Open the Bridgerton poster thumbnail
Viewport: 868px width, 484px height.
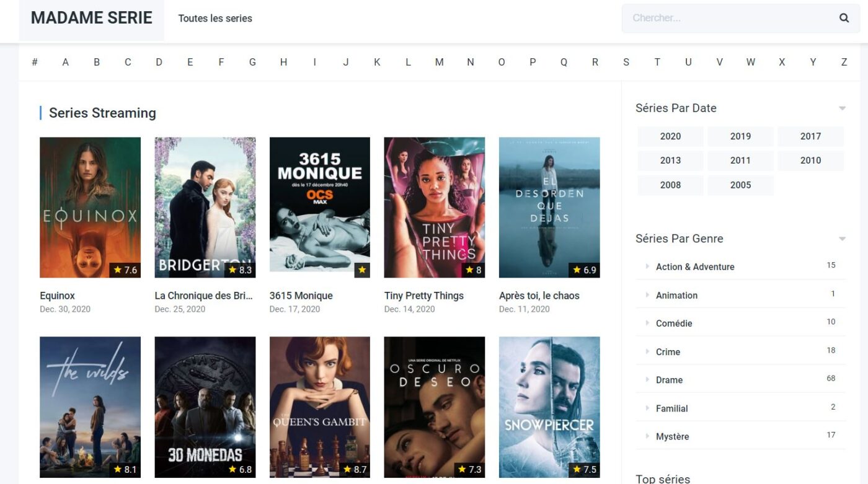click(x=205, y=208)
